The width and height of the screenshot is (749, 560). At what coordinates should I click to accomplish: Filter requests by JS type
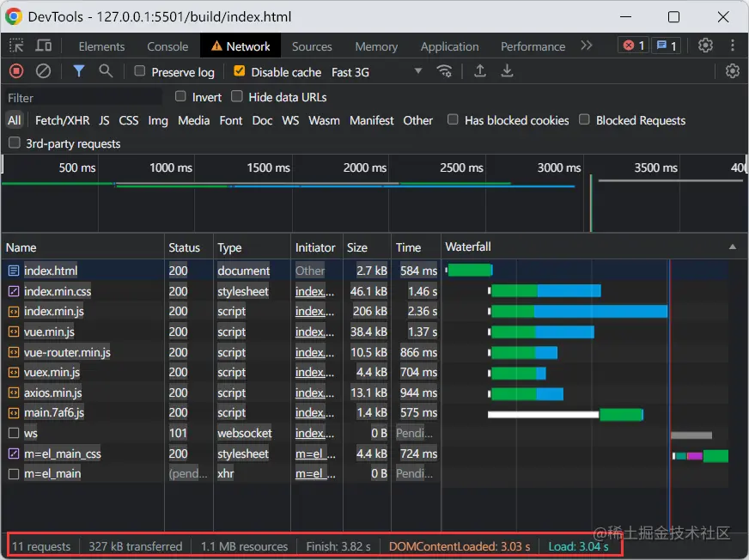[104, 120]
